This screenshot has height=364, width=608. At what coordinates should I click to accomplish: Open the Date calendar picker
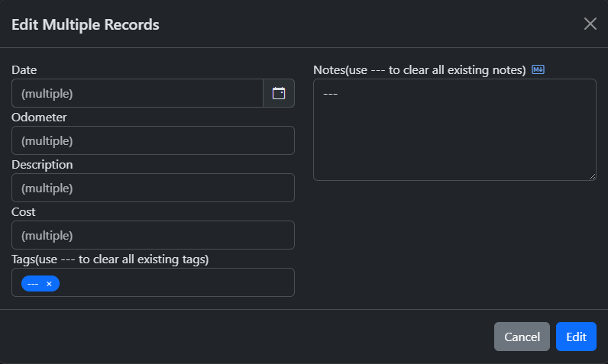pos(279,93)
